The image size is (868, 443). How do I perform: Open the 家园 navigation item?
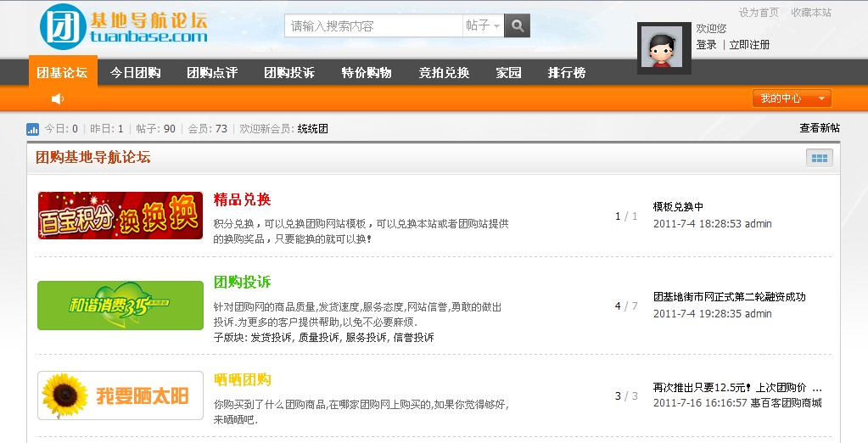pyautogui.click(x=509, y=72)
